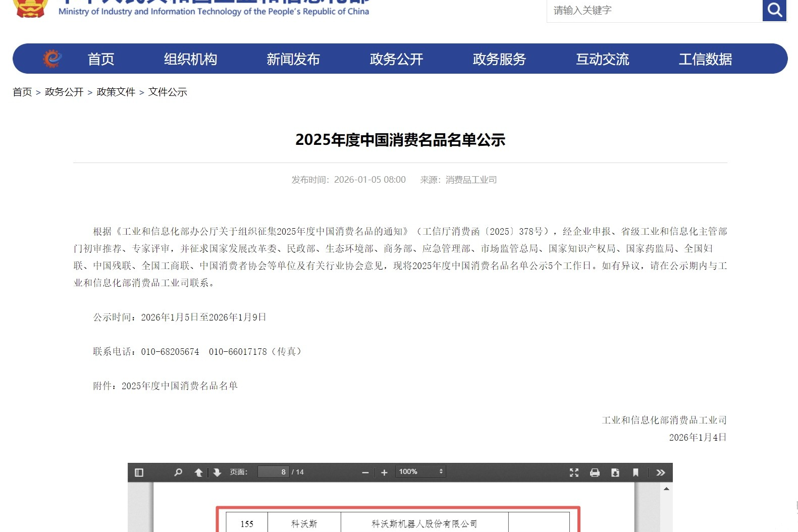Click the PDF page number field

click(x=273, y=472)
